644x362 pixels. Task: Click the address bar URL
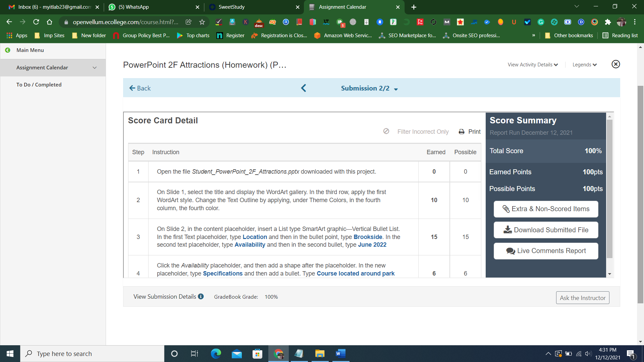pos(126,22)
